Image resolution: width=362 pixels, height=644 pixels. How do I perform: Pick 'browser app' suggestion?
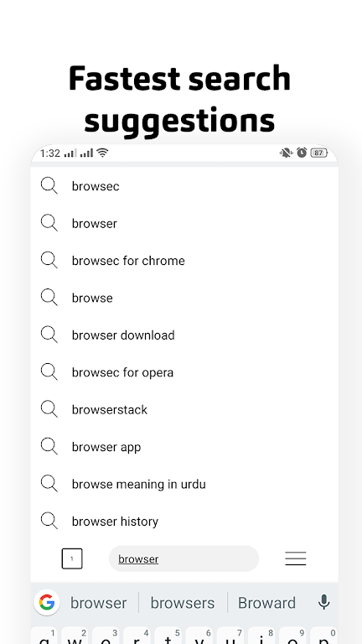184,447
